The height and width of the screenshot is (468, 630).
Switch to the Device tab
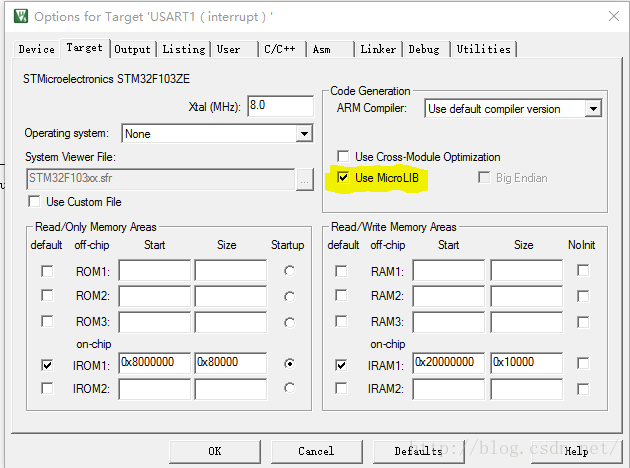(37, 49)
